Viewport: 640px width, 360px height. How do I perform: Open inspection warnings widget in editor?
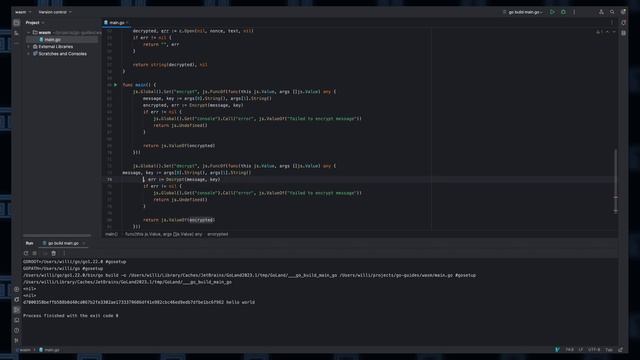pos(599,32)
